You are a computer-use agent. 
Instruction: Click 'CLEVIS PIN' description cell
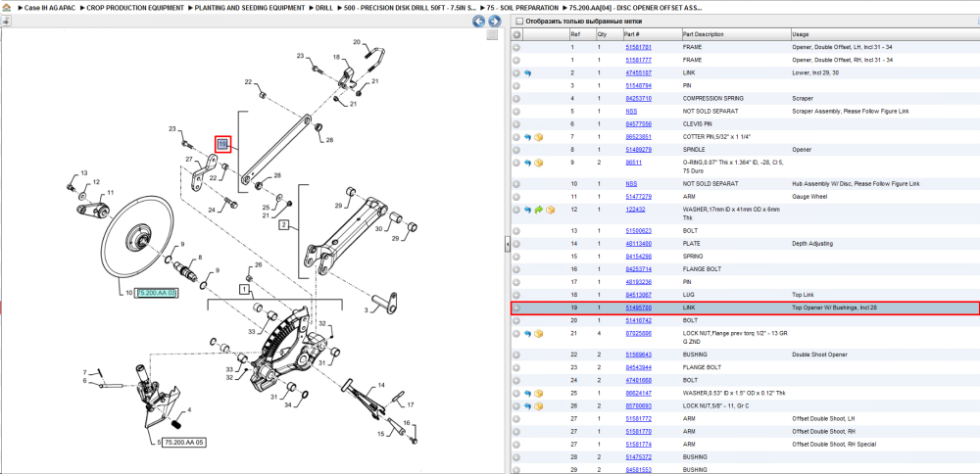pos(697,124)
